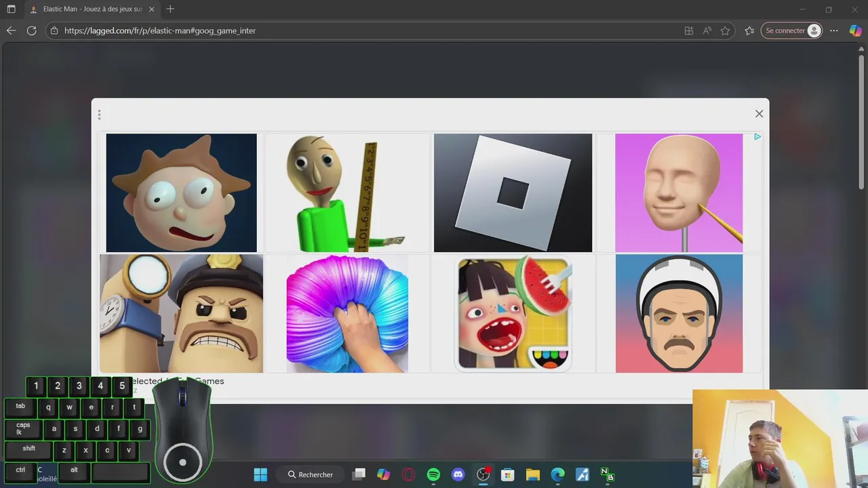The image size is (868, 488).
Task: View site information lock icon
Action: [54, 30]
